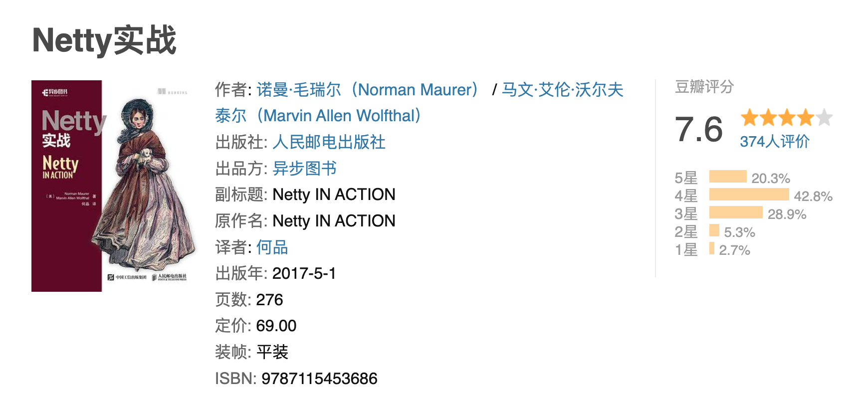
Task: Click the 4星 rating distribution bar
Action: pos(749,195)
